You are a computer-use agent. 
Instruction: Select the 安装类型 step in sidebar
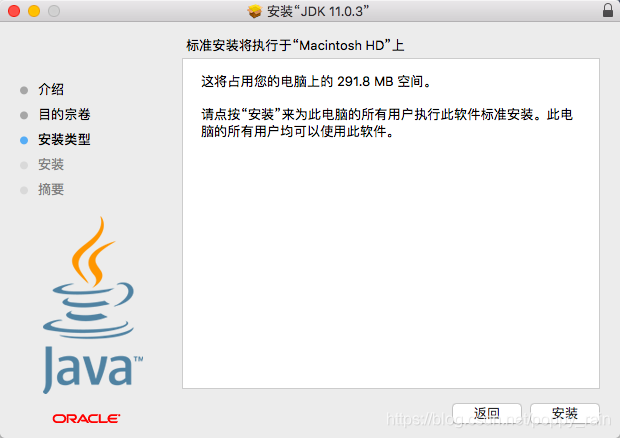(x=64, y=140)
